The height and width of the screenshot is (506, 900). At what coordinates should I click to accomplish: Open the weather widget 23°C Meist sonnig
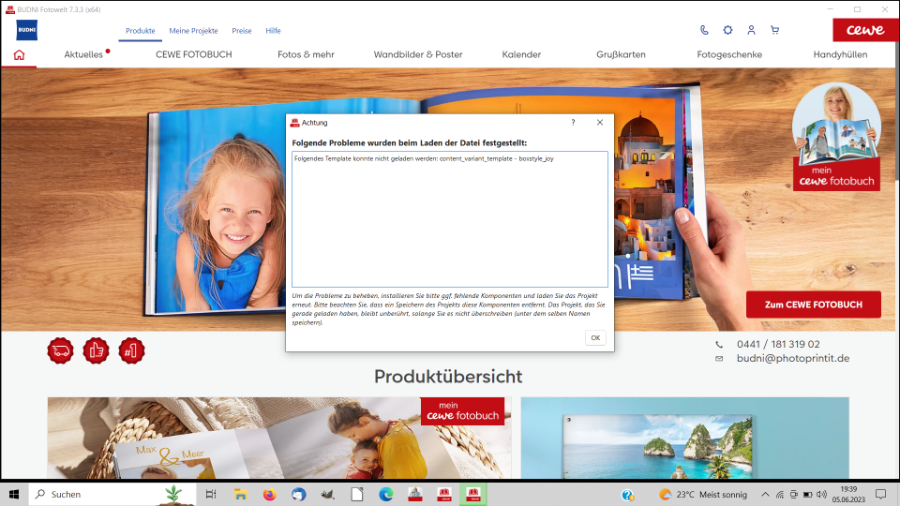703,494
